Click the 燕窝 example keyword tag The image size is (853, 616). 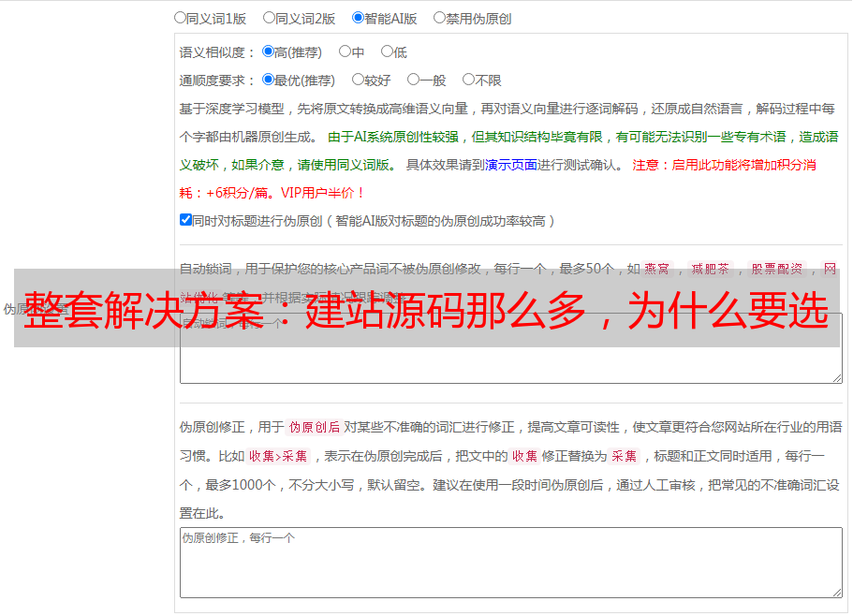pyautogui.click(x=657, y=269)
